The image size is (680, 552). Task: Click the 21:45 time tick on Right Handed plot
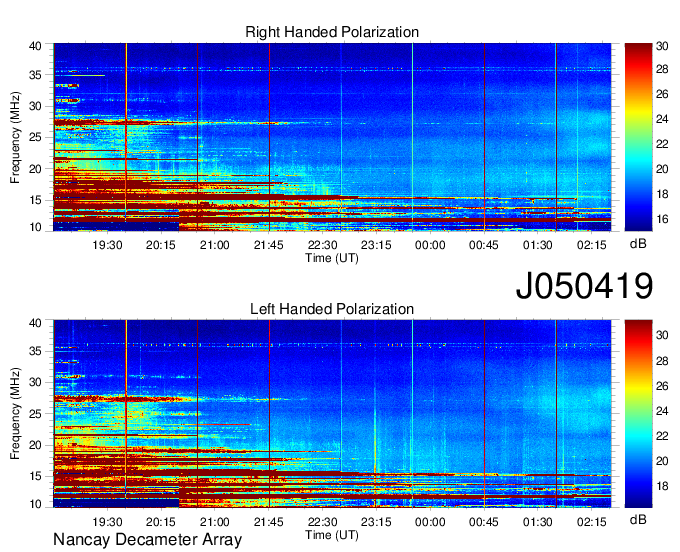point(268,245)
